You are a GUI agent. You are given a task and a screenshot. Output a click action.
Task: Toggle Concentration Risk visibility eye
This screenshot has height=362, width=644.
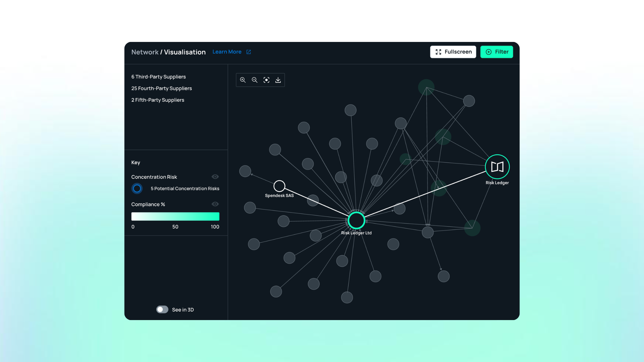pyautogui.click(x=215, y=177)
